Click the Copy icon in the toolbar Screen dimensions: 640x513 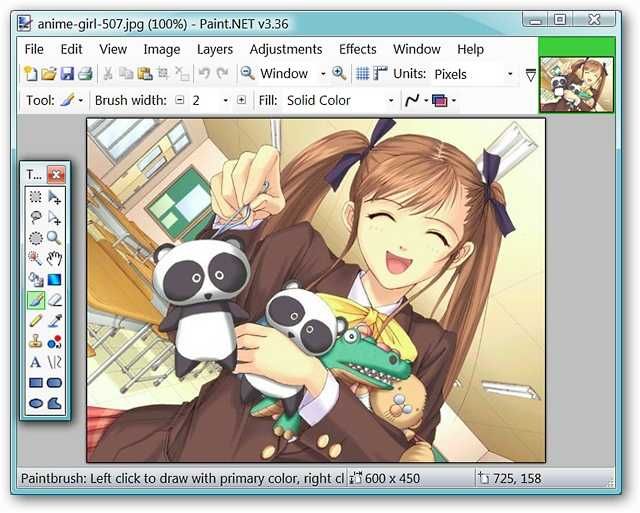[126, 74]
